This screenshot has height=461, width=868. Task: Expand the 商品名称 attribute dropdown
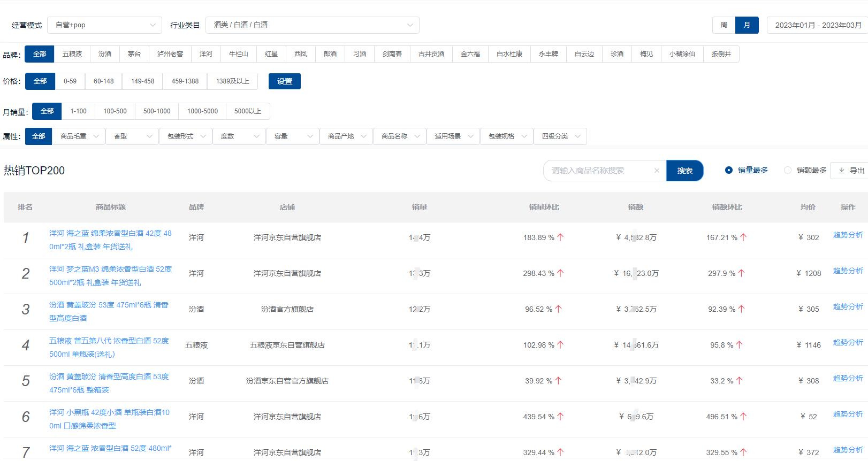pyautogui.click(x=400, y=136)
